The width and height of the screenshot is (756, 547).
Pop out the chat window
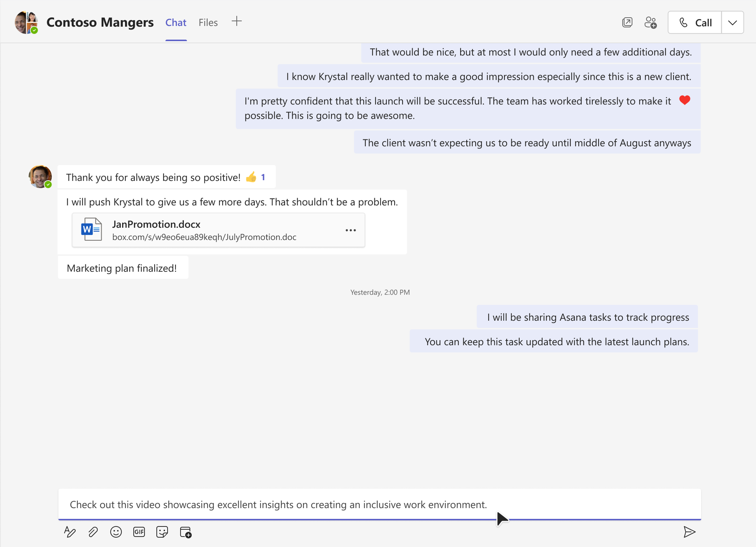(627, 22)
